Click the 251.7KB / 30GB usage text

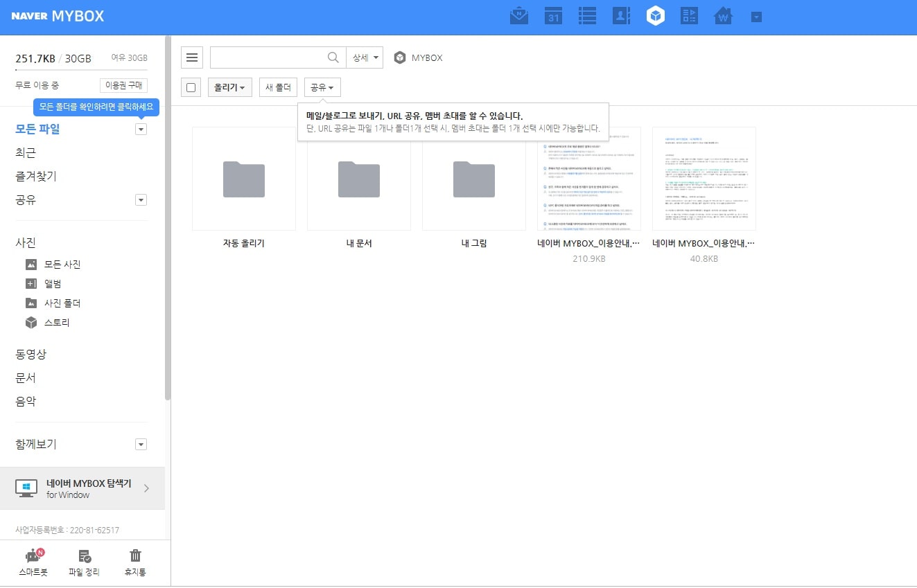(53, 58)
